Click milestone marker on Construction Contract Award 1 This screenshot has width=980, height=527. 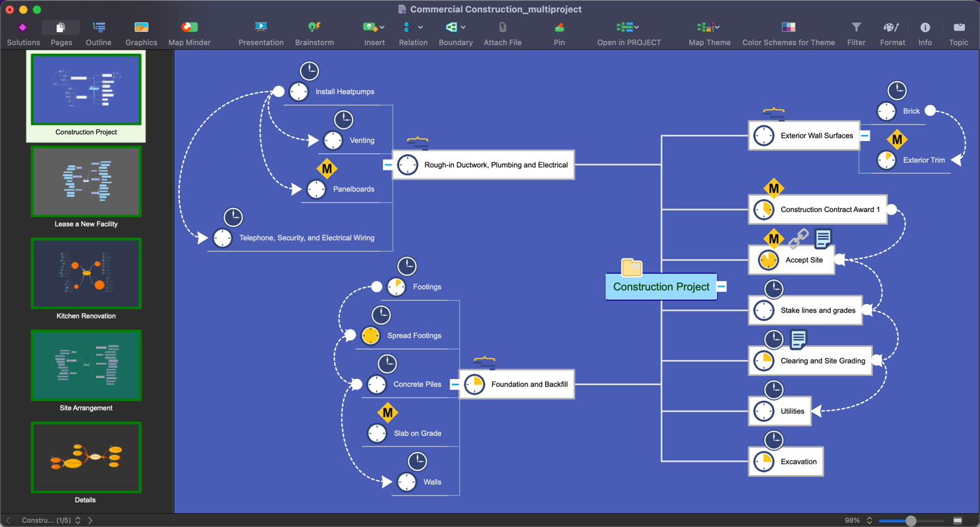[774, 188]
